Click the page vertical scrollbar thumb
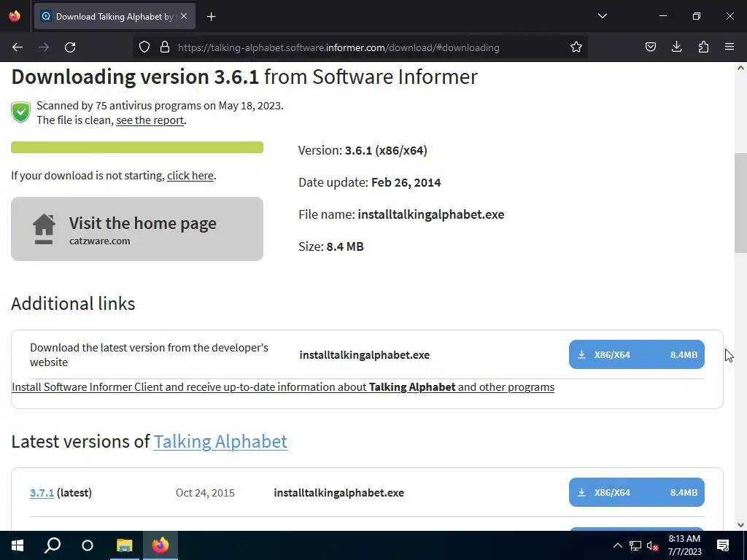 740,204
